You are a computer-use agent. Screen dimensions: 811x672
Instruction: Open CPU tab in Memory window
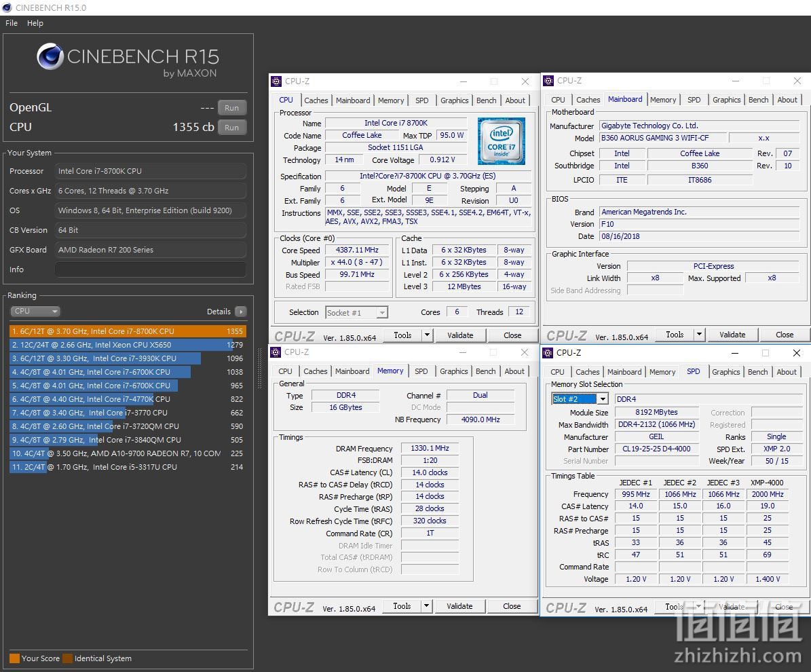(285, 371)
